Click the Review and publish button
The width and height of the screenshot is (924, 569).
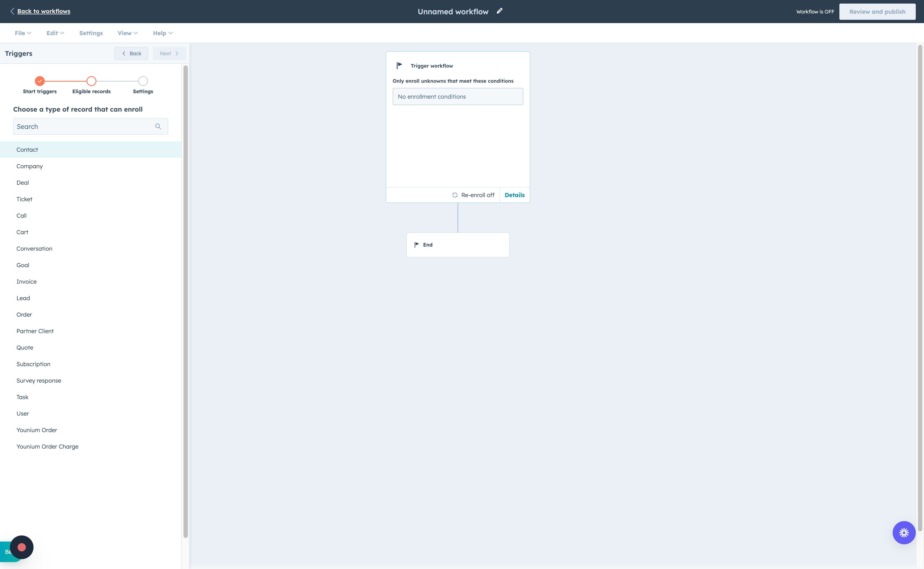pyautogui.click(x=877, y=12)
